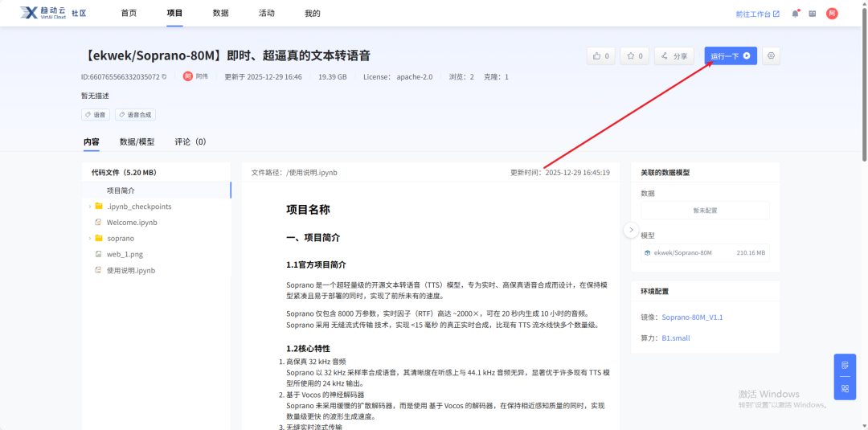The image size is (868, 430).
Task: Click the 语音 tag
Action: [x=96, y=115]
